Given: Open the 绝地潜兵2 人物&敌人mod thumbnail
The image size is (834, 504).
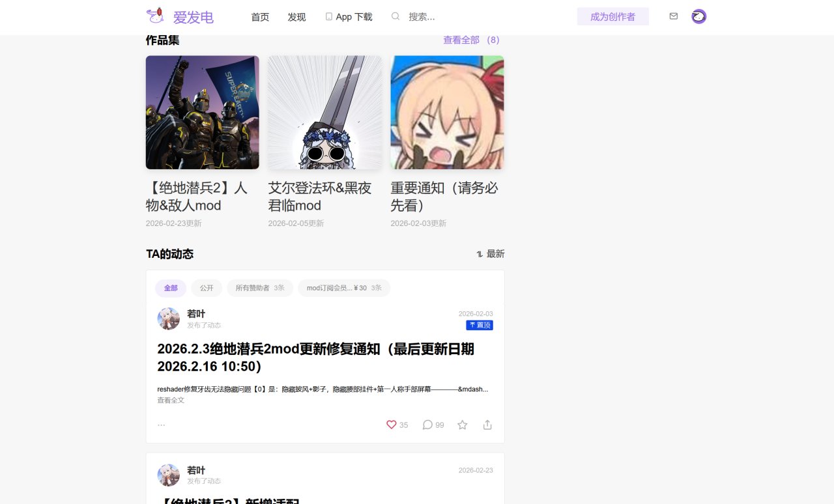Looking at the screenshot, I should point(203,112).
